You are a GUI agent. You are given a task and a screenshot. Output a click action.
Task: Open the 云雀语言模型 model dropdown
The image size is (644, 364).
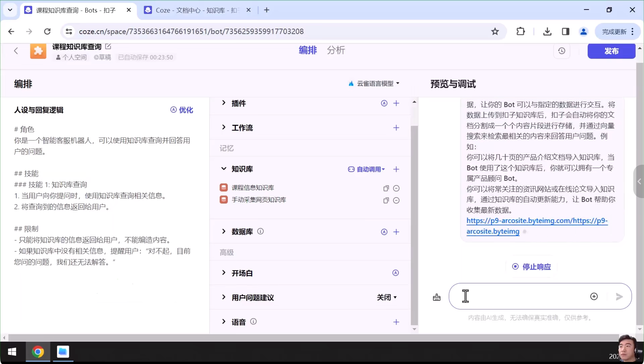374,84
